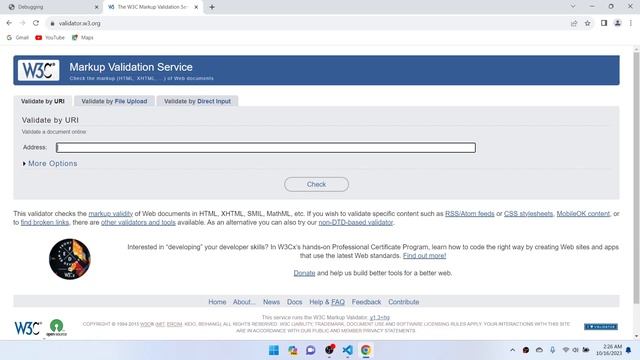Bookmark this page with the star icon
Image resolution: width=640 pixels, height=360 pixels.
(587, 23)
